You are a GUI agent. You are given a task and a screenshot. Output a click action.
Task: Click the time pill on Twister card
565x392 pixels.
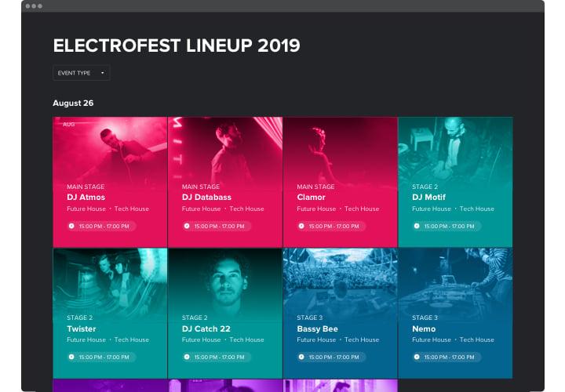[x=100, y=357]
